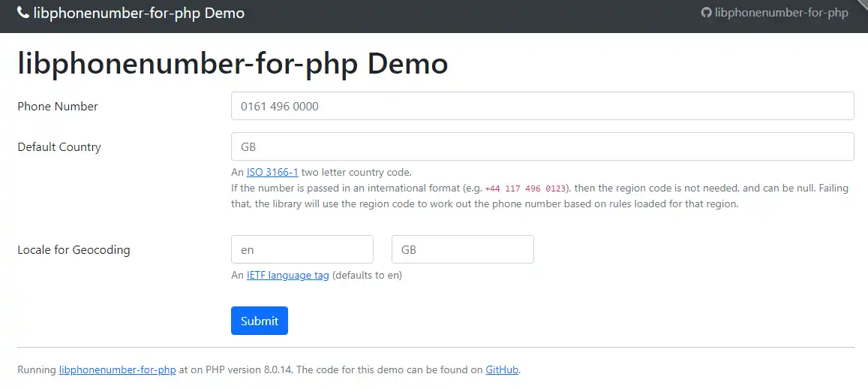This screenshot has height=389, width=868.
Task: Click the large page heading text
Action: (233, 64)
